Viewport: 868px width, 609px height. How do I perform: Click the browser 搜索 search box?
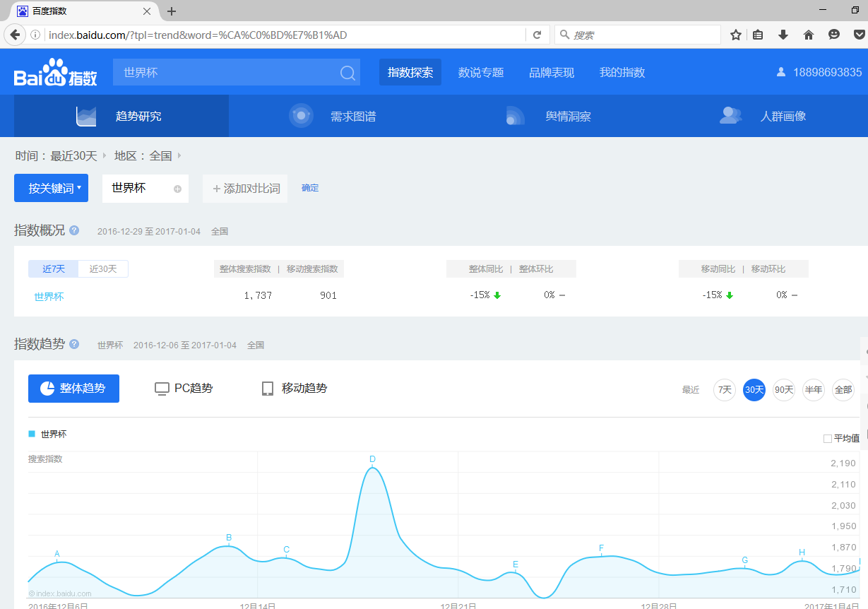(x=638, y=35)
